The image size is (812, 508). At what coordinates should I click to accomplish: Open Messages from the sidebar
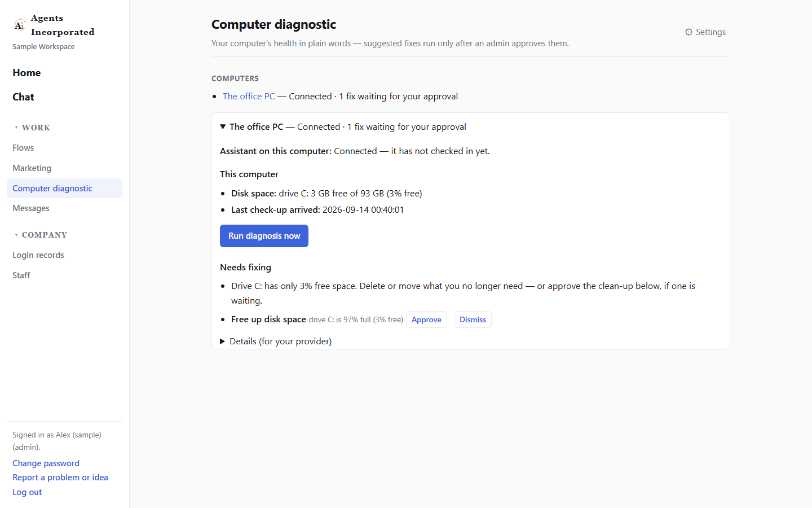(x=31, y=208)
